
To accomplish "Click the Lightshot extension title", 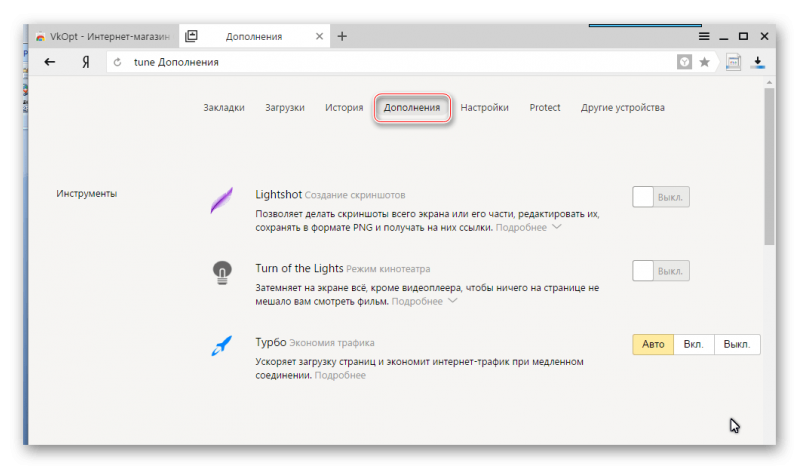I will [x=279, y=194].
